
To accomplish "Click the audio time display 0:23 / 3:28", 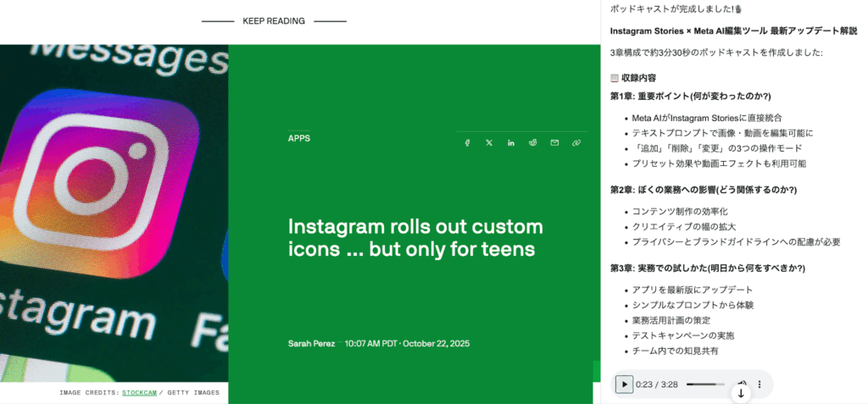I will coord(657,385).
